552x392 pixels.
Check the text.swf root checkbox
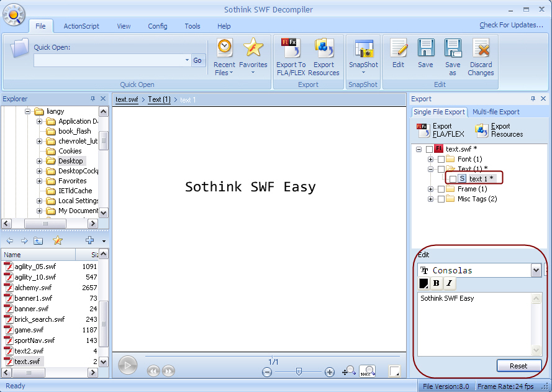[429, 149]
